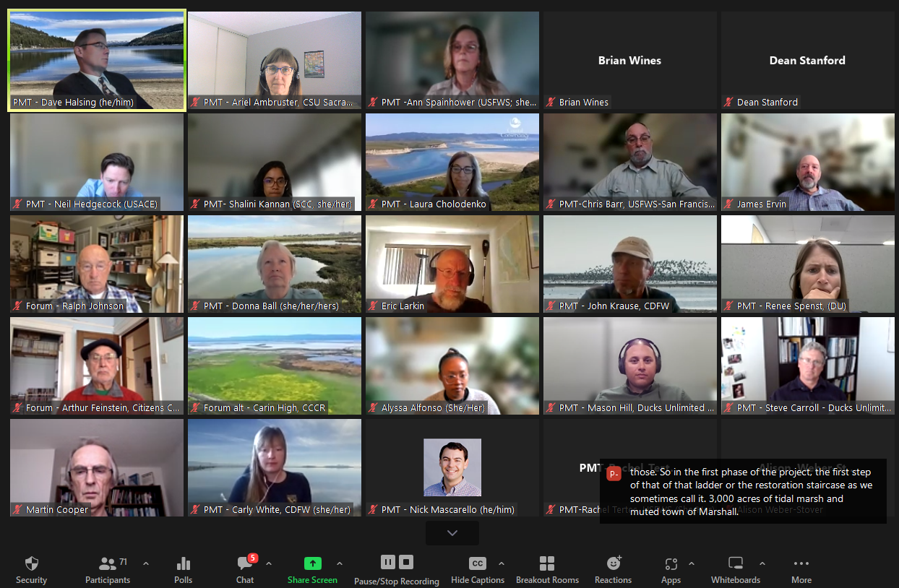Select John Krause's video tile
The image size is (899, 588).
630,264
